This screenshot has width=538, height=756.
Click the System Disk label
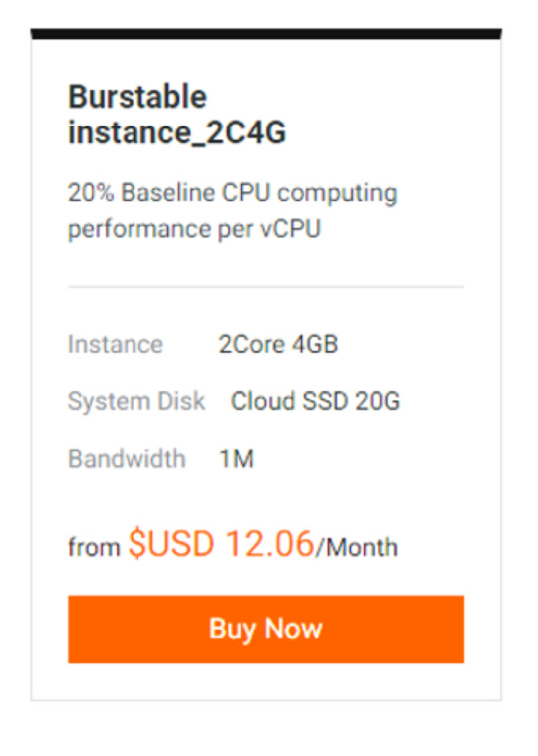tap(136, 401)
